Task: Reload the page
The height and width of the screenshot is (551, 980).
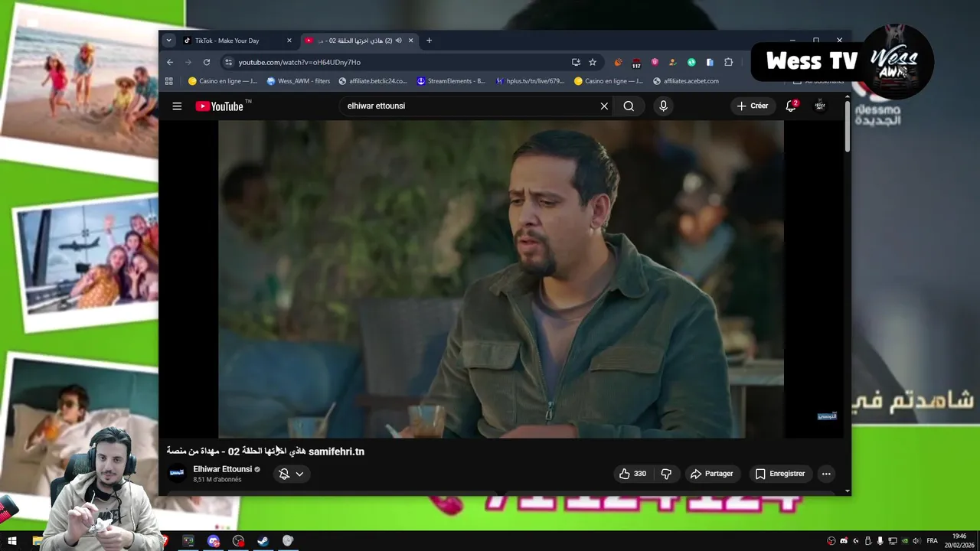Action: 207,62
